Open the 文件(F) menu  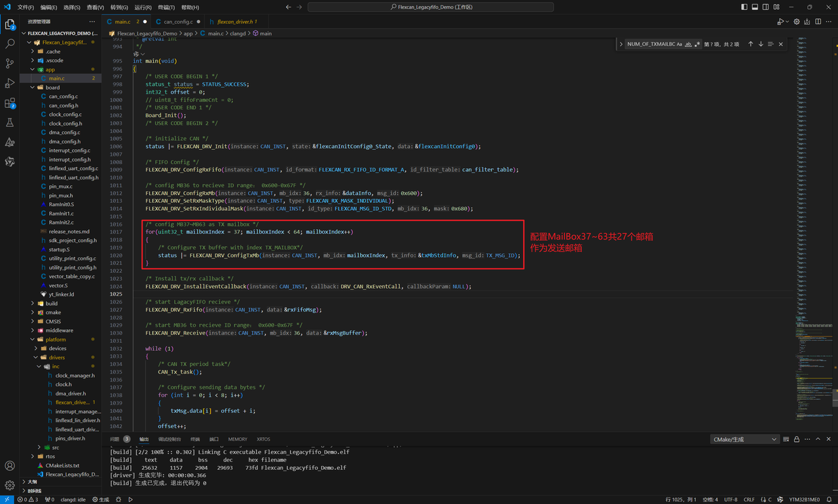(26, 7)
